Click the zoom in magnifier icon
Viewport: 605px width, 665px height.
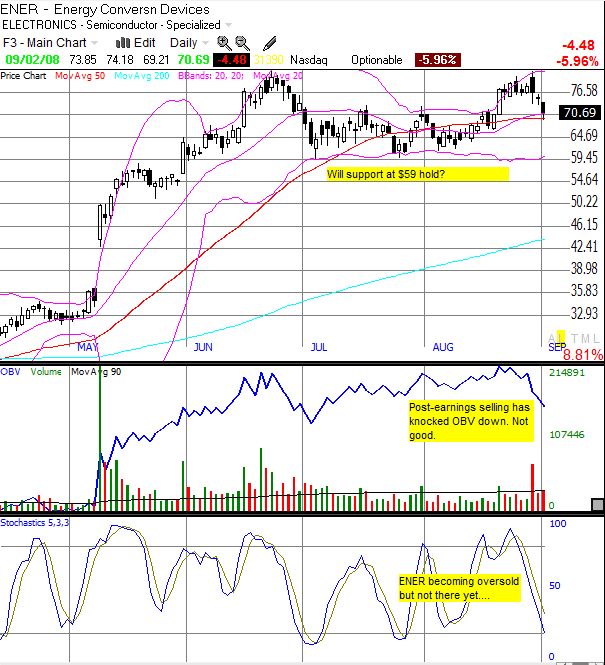(x=224, y=43)
